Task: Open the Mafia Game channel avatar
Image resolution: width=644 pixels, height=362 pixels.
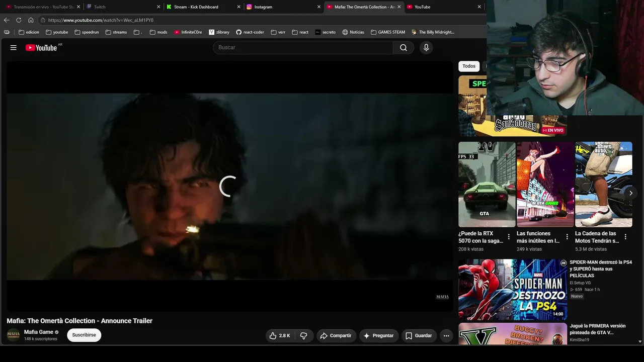Action: (14, 335)
